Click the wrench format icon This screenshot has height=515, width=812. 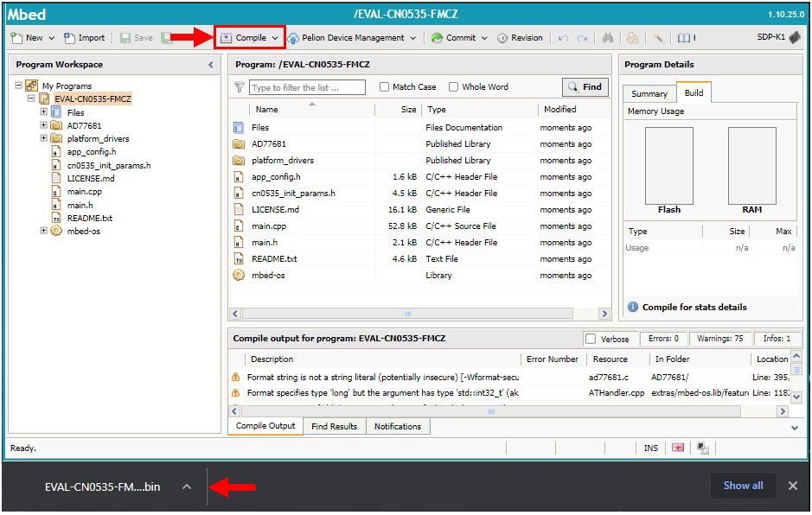[658, 38]
